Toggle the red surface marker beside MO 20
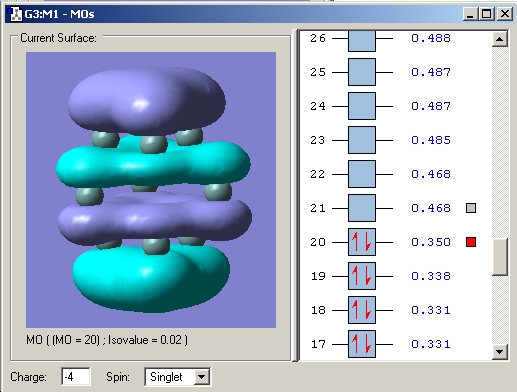The height and width of the screenshot is (392, 517). [471, 242]
